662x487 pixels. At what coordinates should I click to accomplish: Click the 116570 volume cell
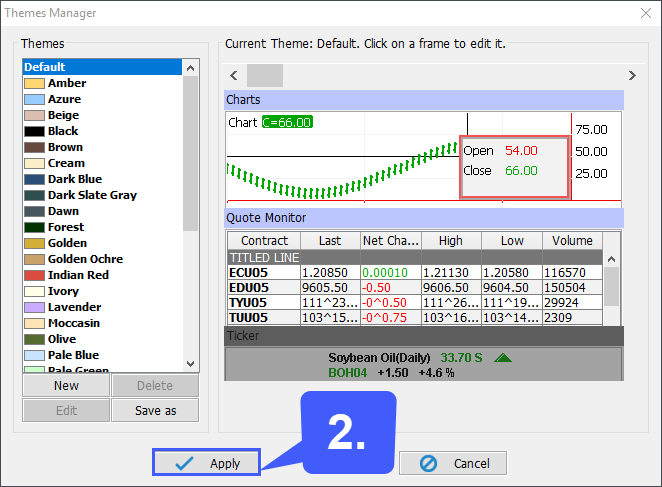click(572, 273)
